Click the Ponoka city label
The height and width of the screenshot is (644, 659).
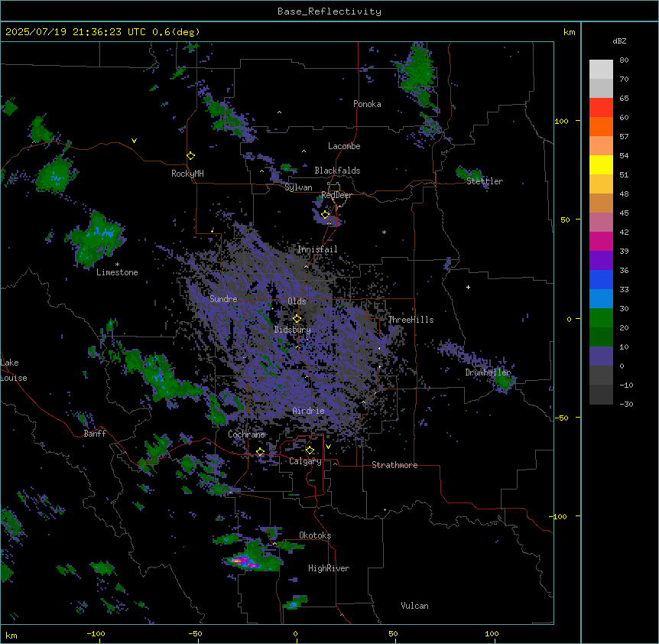point(367,104)
